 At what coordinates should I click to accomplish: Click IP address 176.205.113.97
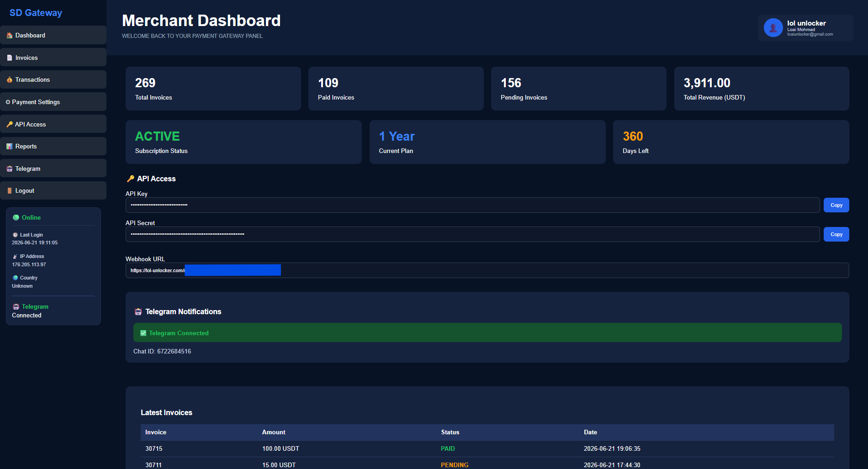pyautogui.click(x=29, y=264)
